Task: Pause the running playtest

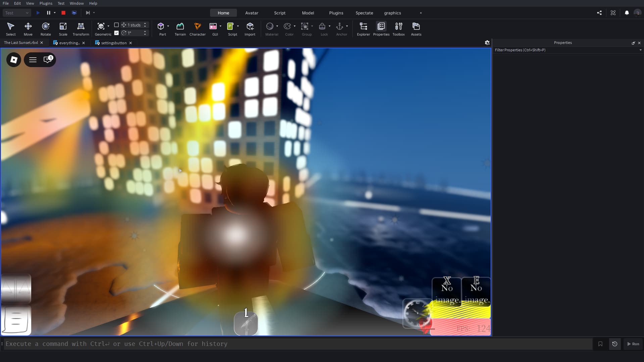Action: coord(49,13)
